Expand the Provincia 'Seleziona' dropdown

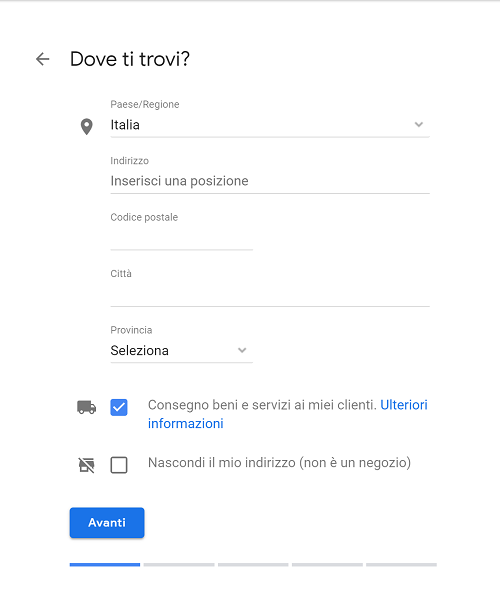[181, 350]
